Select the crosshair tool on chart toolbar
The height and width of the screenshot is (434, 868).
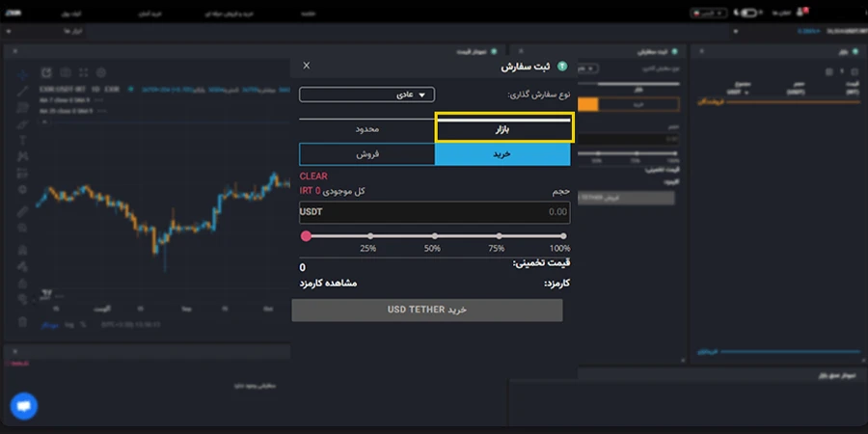[x=22, y=74]
